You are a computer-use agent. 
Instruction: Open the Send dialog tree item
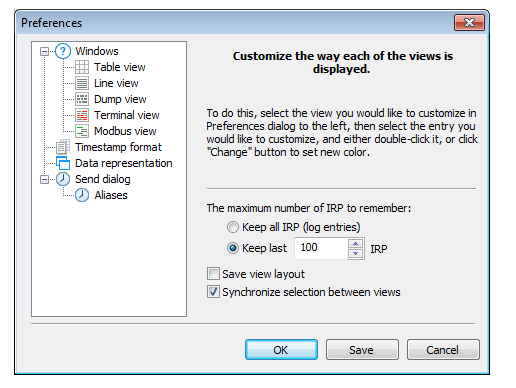click(x=102, y=179)
